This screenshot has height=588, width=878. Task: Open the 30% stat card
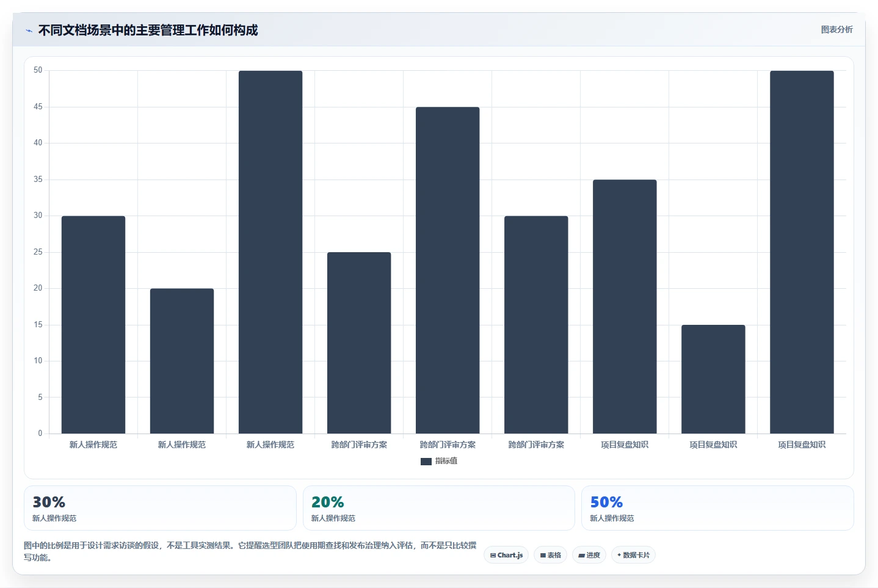(x=160, y=508)
